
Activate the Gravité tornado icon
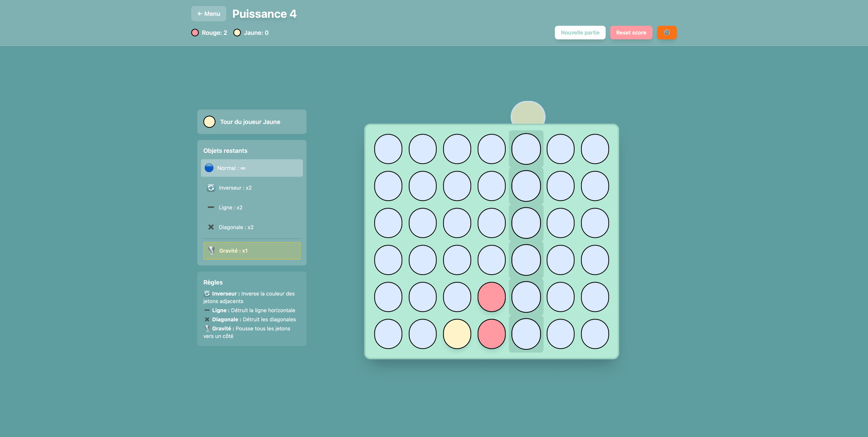(x=211, y=251)
